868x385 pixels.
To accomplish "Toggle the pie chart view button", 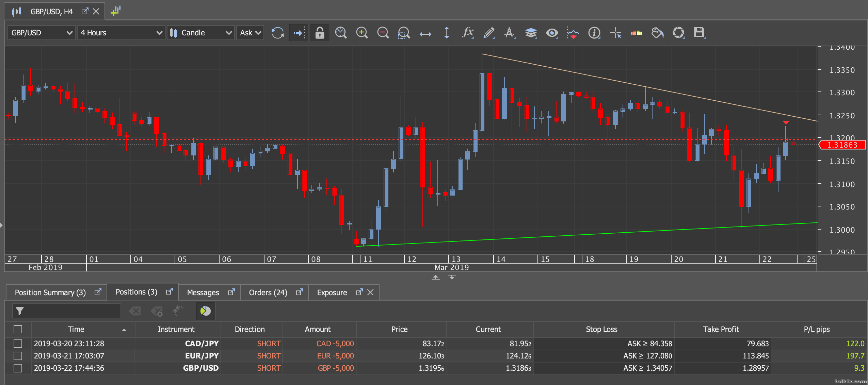I will 205,311.
